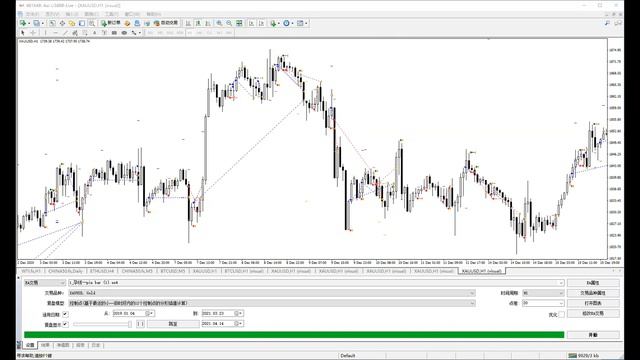Open the tester 净值图 graph tab

tap(63, 345)
